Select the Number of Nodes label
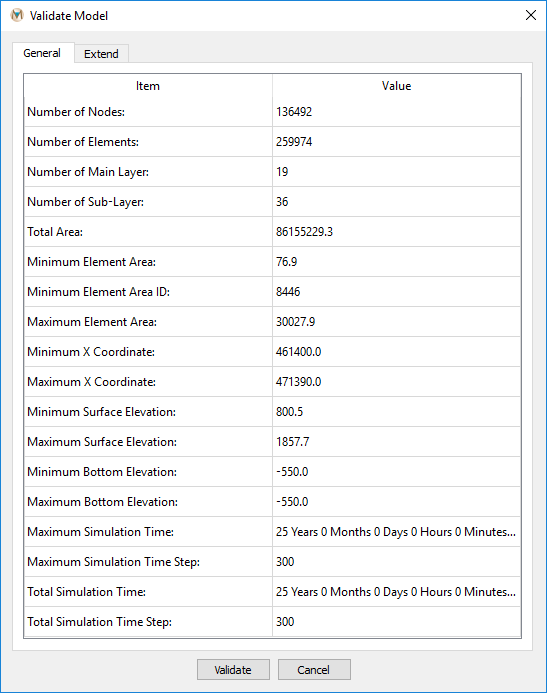 pyautogui.click(x=76, y=112)
